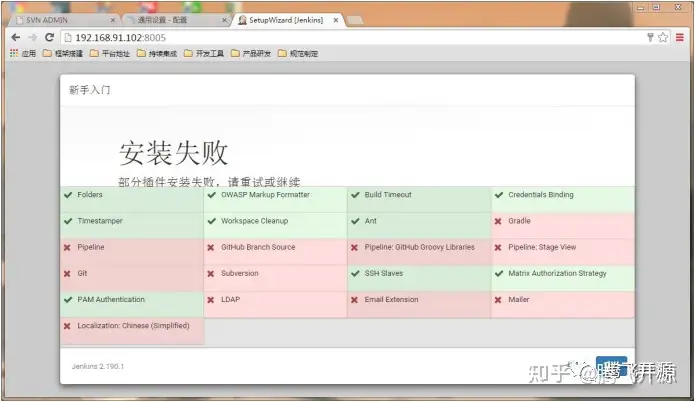Viewport: 695px width, 402px height.
Task: Select the Gradle plugin name
Action: coord(519,221)
